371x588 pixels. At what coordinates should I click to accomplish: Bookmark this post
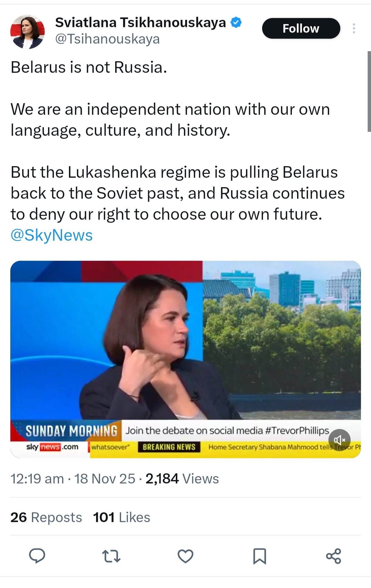(x=260, y=556)
